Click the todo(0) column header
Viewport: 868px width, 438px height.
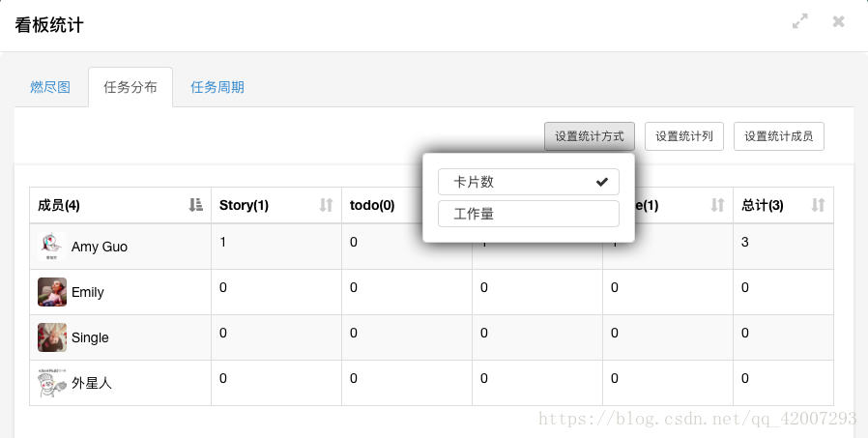(372, 205)
